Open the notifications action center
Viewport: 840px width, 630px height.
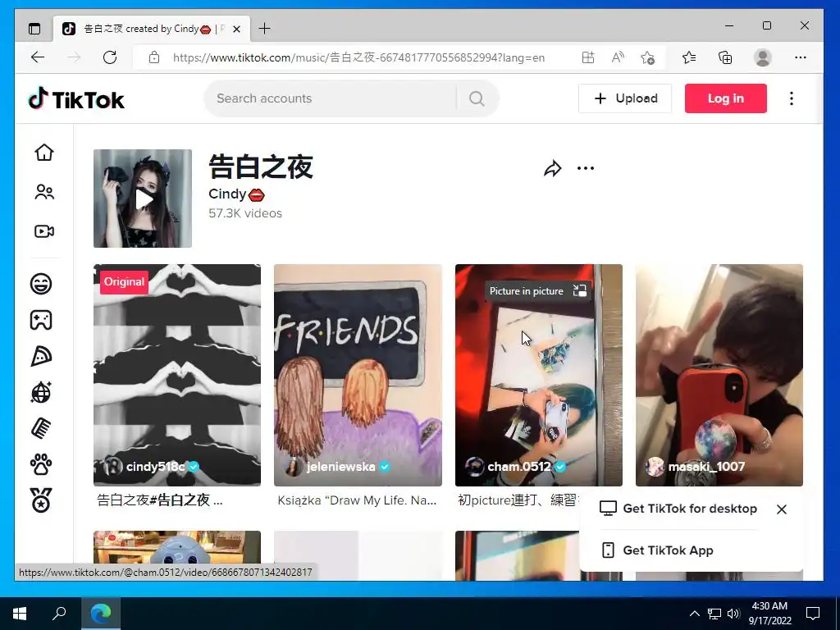click(x=813, y=614)
